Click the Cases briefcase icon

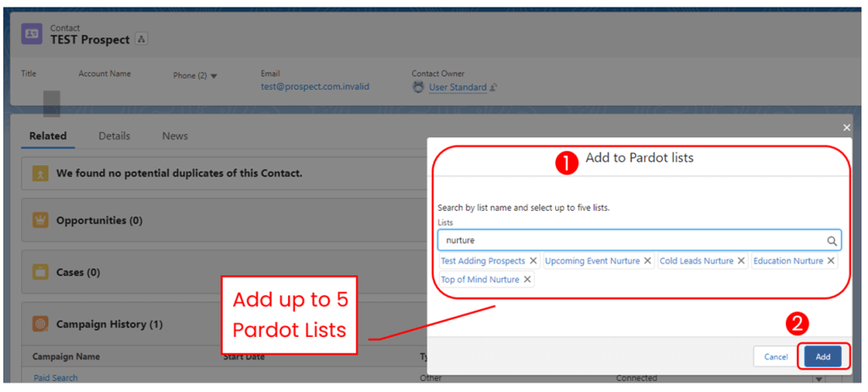pyautogui.click(x=41, y=272)
